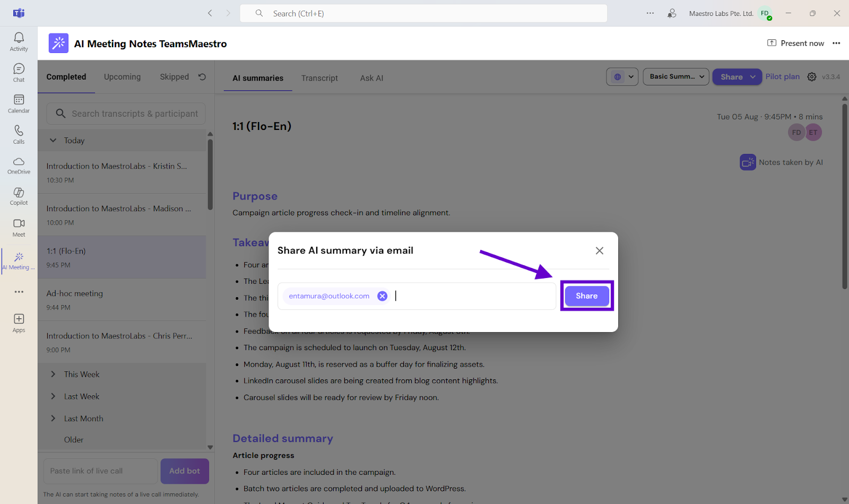Click the Teams logo icon
Image resolution: width=849 pixels, height=504 pixels.
point(19,13)
